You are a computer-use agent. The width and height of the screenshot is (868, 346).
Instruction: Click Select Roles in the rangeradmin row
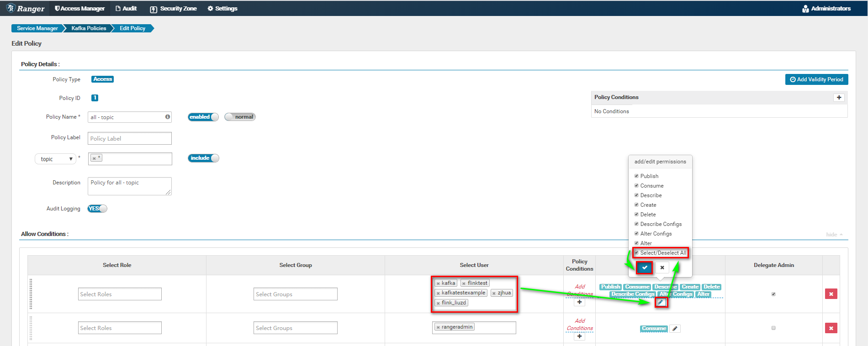[x=120, y=328]
